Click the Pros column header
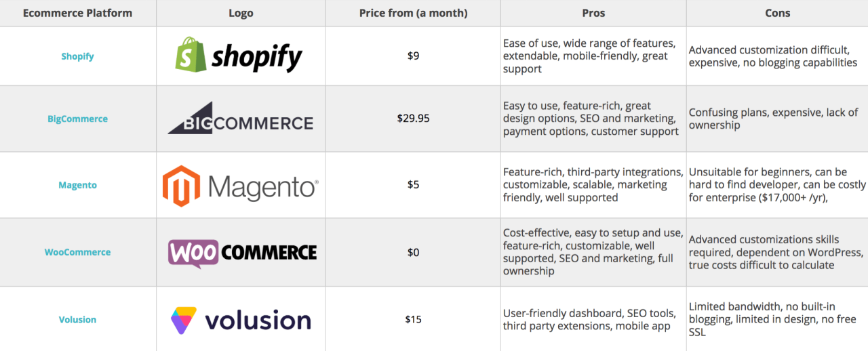This screenshot has width=868, height=351. (x=593, y=13)
